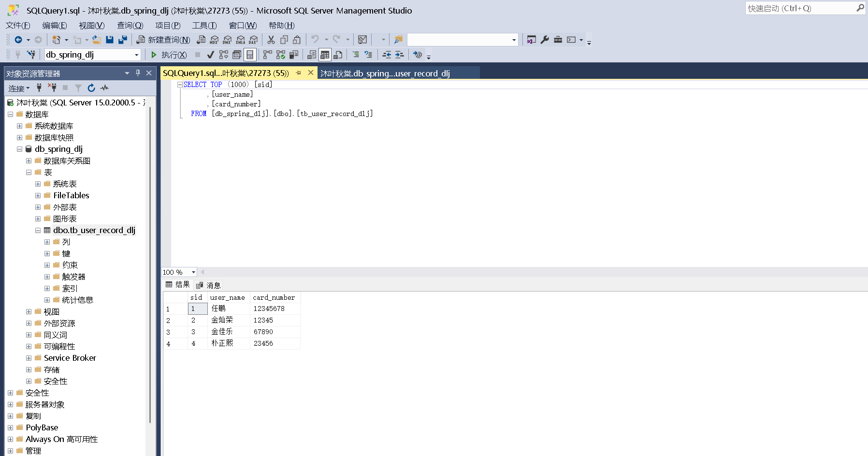This screenshot has height=456, width=868.
Task: Select Results to File mode
Action: [338, 55]
